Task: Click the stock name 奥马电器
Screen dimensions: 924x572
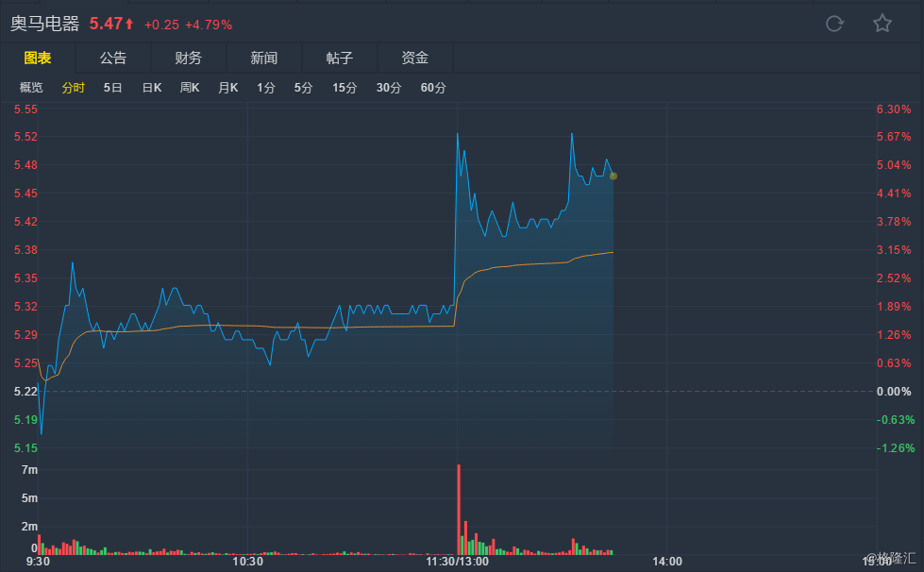Action: [44, 24]
